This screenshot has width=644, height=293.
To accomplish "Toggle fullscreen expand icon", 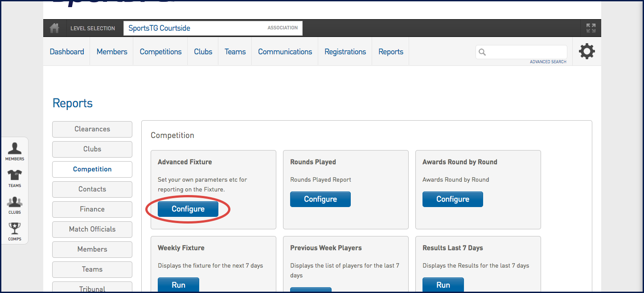I will coord(591,28).
